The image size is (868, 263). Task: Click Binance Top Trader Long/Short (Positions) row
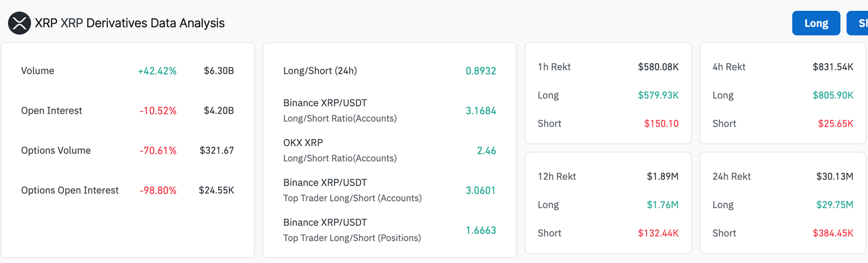tap(352, 230)
